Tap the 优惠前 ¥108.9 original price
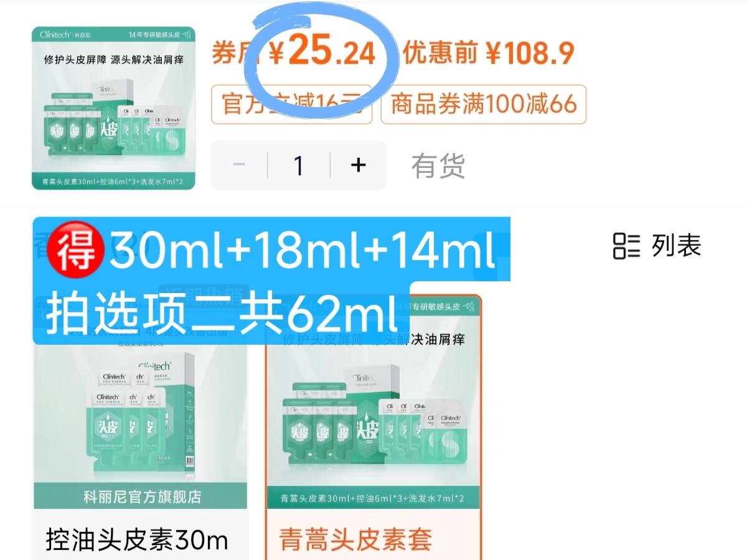 pos(488,54)
